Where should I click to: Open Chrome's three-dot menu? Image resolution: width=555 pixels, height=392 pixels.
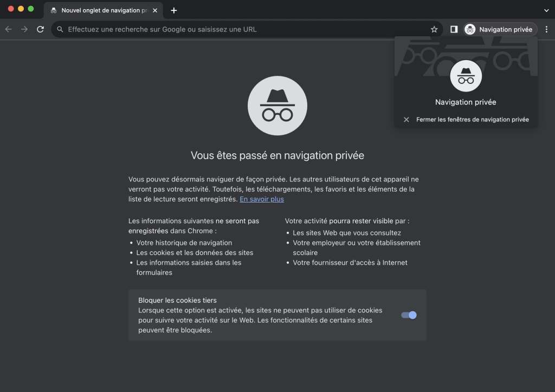coord(546,29)
